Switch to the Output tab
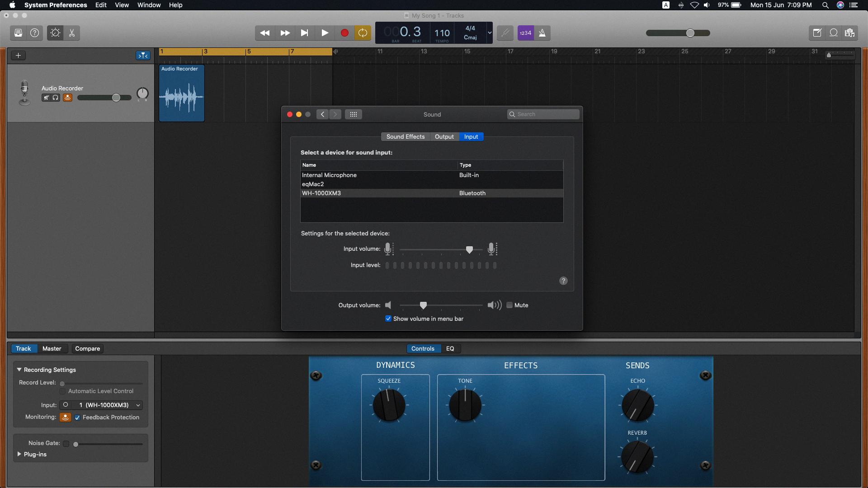 444,137
